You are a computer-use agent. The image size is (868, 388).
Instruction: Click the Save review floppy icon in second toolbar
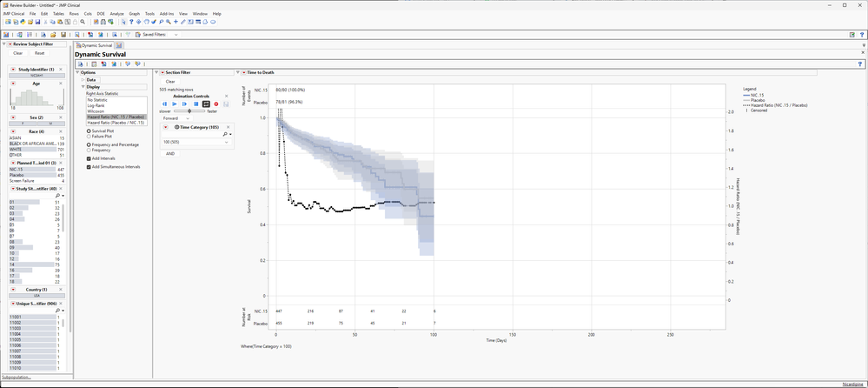(63, 35)
